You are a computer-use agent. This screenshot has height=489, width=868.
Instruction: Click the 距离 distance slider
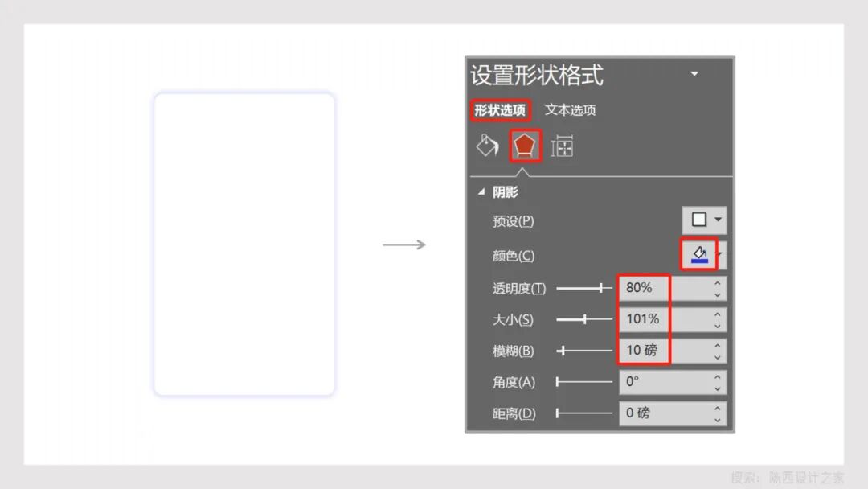[x=584, y=413]
